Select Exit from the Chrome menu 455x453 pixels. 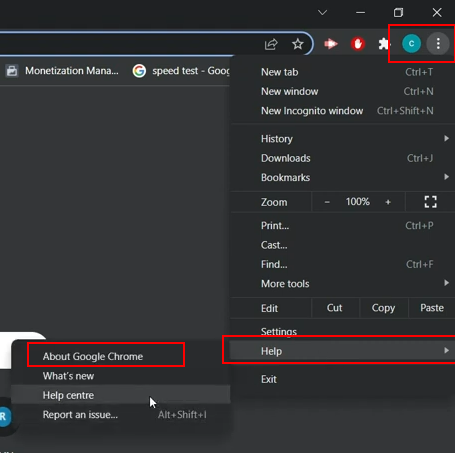click(343, 379)
